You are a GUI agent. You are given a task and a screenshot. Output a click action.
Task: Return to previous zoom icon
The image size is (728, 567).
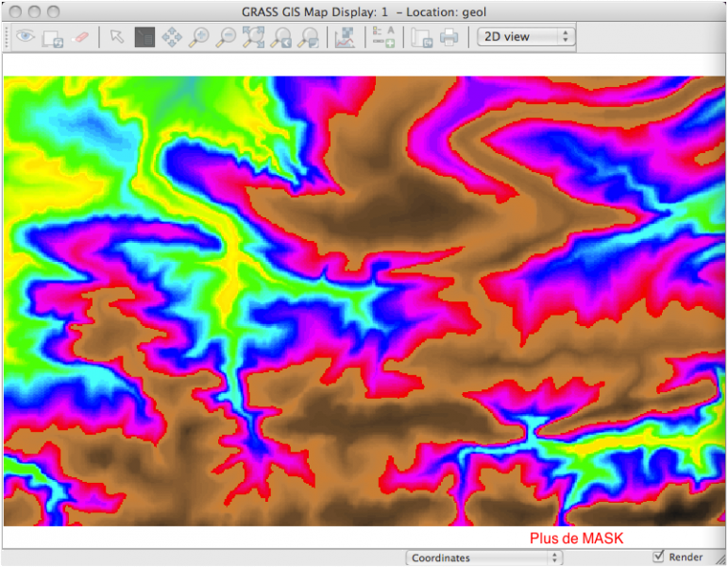[280, 37]
